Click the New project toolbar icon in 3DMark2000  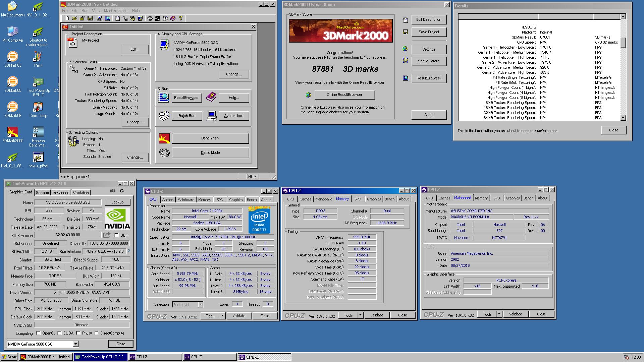coord(67,18)
